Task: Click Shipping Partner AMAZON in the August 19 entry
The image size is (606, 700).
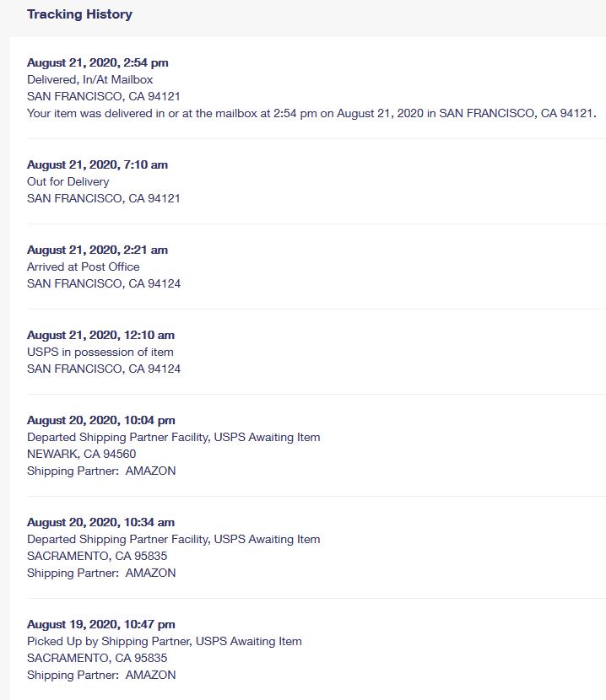Action: pyautogui.click(x=101, y=675)
